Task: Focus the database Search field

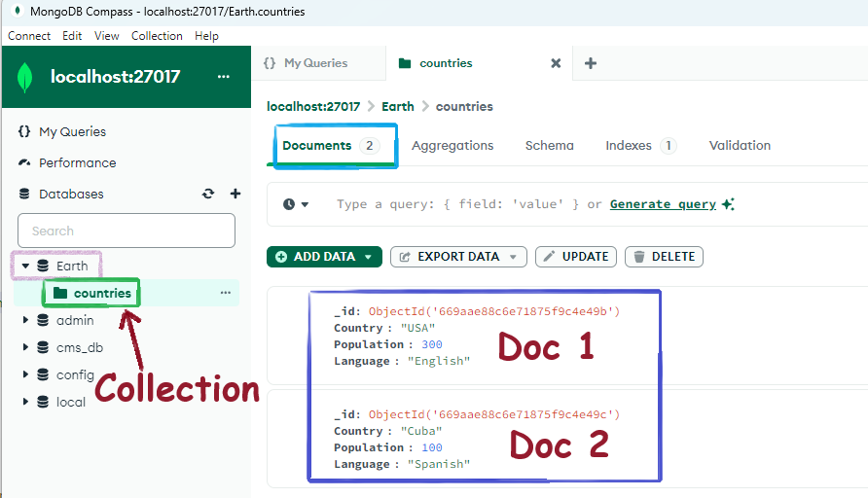Action: [x=127, y=231]
